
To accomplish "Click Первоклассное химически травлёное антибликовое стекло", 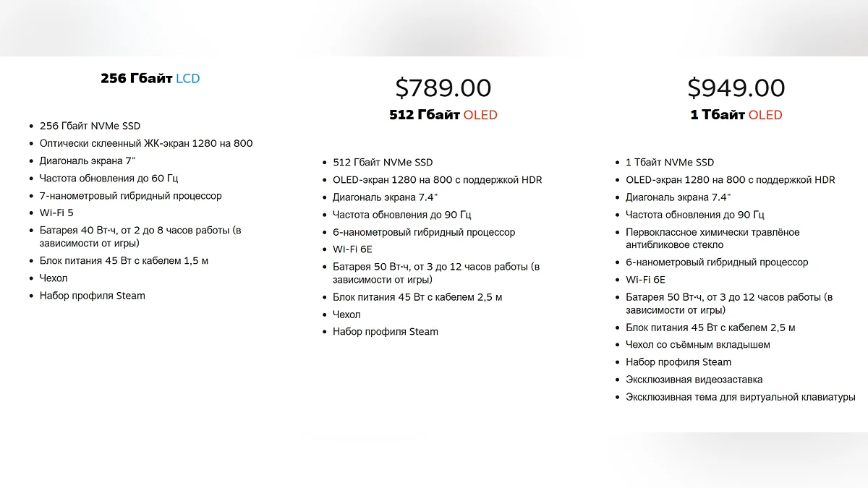I will click(712, 239).
